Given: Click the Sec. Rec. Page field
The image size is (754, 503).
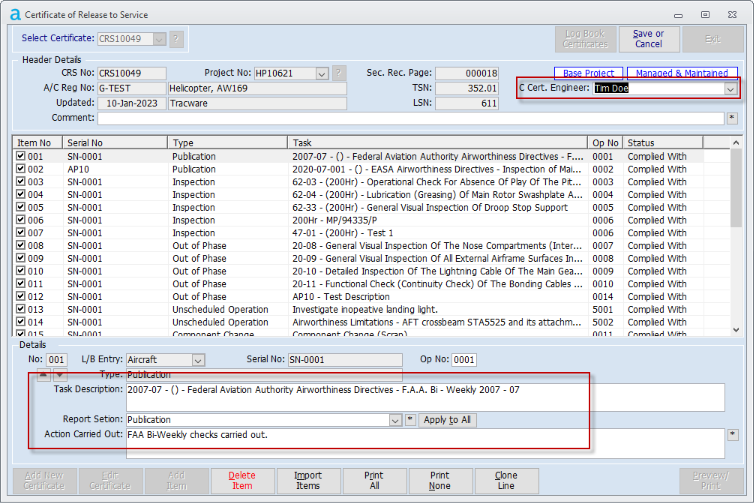Looking at the screenshot, I should pyautogui.click(x=467, y=73).
